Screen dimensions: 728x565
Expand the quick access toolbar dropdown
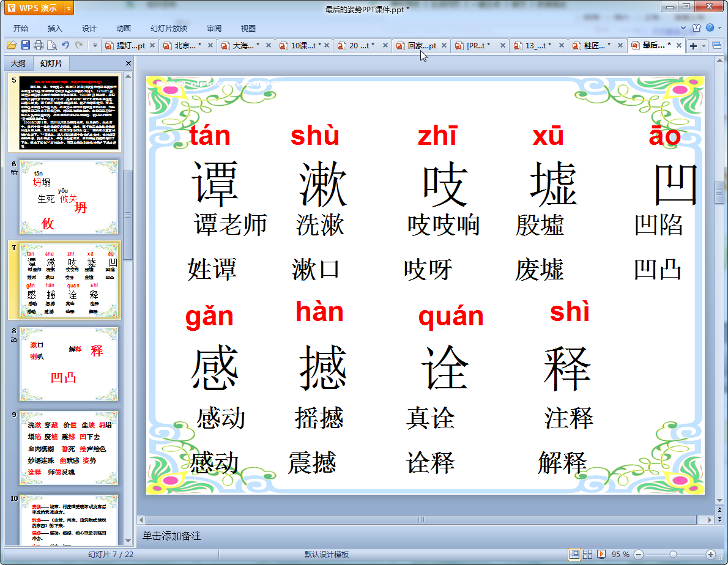click(x=95, y=45)
